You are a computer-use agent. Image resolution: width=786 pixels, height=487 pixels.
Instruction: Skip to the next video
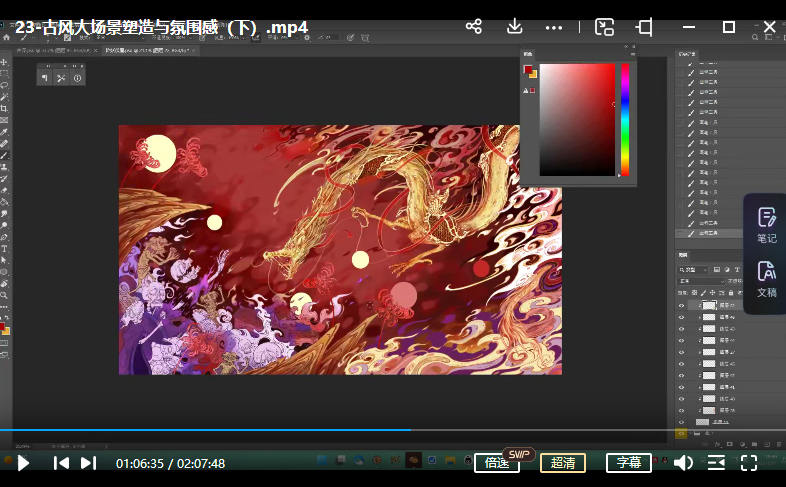88,463
